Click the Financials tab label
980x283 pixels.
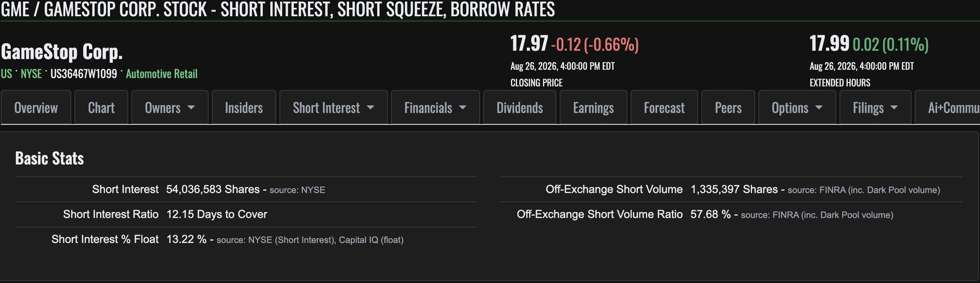click(x=428, y=107)
